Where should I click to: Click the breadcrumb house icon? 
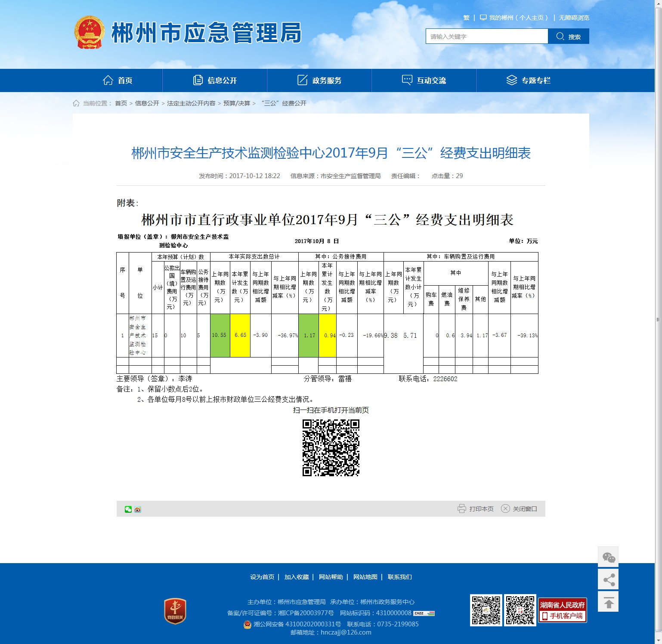76,103
